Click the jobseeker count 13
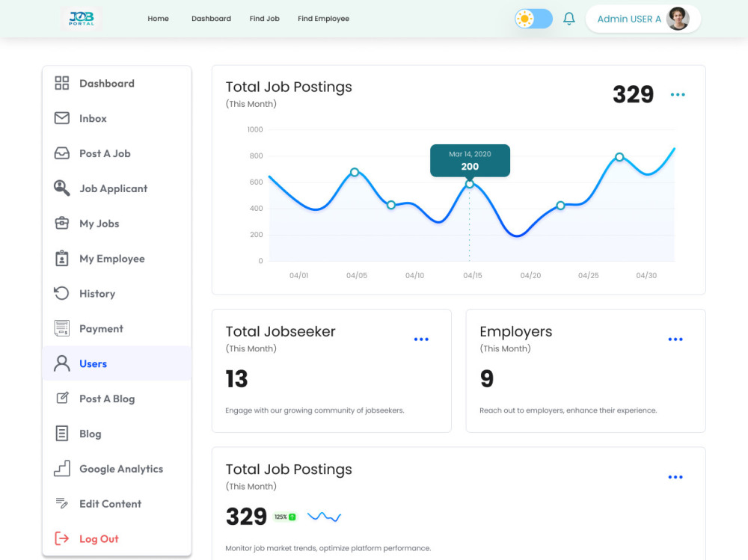This screenshot has width=748, height=560. (236, 379)
